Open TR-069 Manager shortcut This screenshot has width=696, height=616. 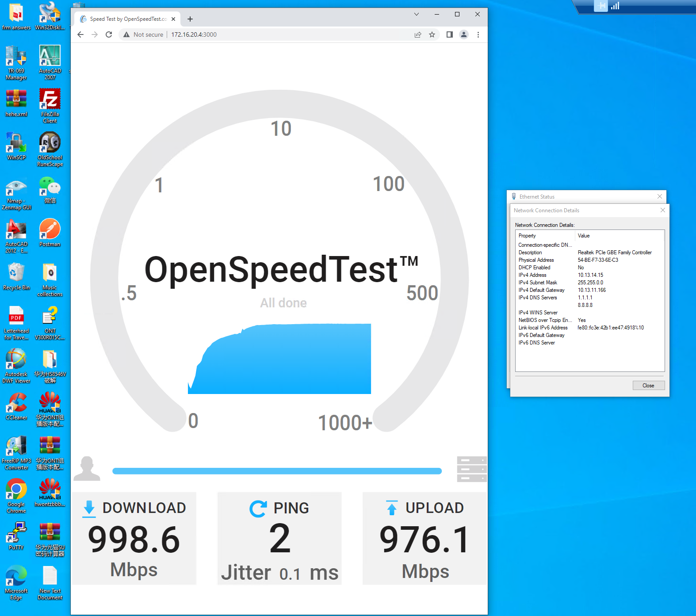[x=16, y=63]
